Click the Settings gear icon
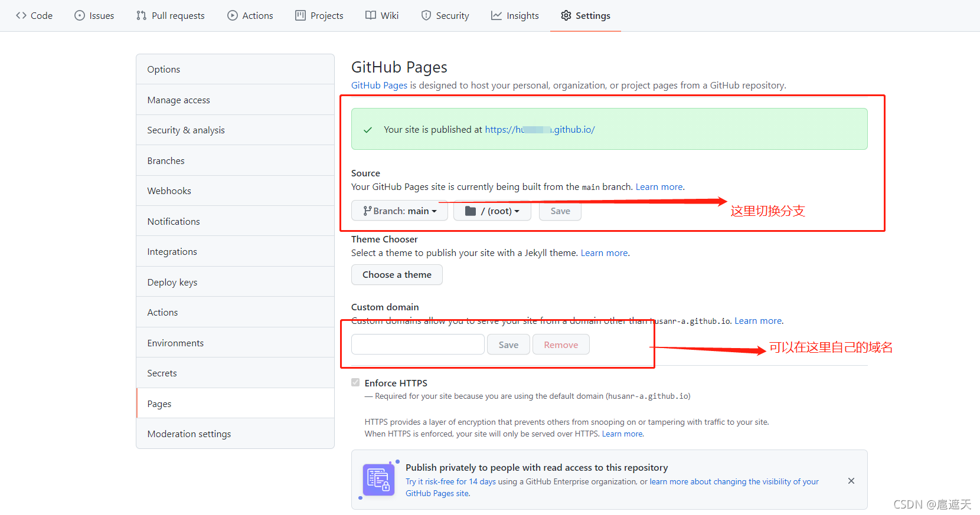Screen dimensions: 980x515 tap(566, 15)
